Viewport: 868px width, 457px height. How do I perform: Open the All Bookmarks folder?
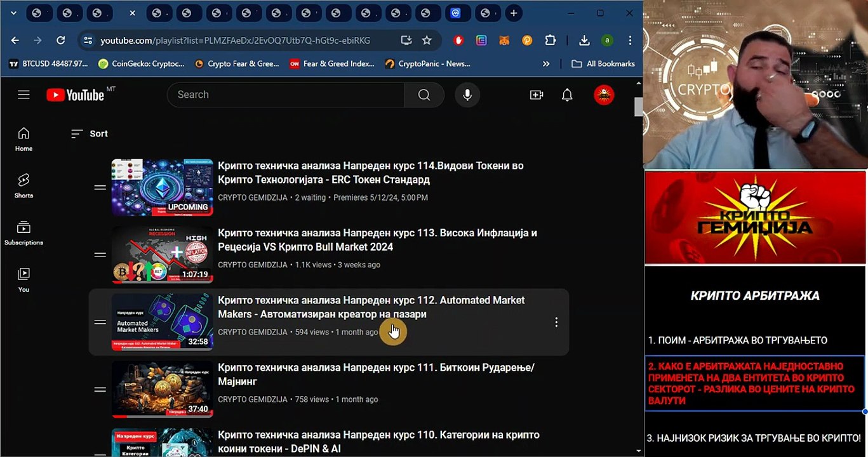pos(603,63)
